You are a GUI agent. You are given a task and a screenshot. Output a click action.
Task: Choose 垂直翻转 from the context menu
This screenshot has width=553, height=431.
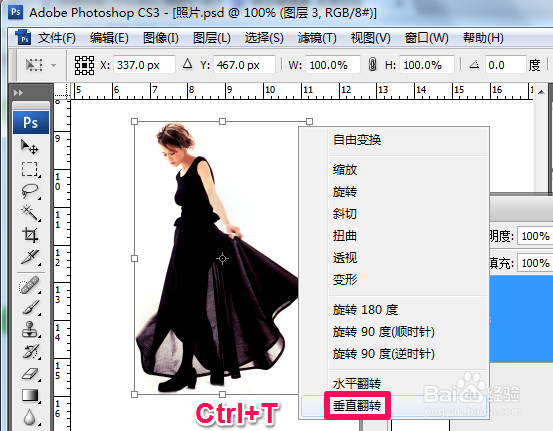(394, 406)
